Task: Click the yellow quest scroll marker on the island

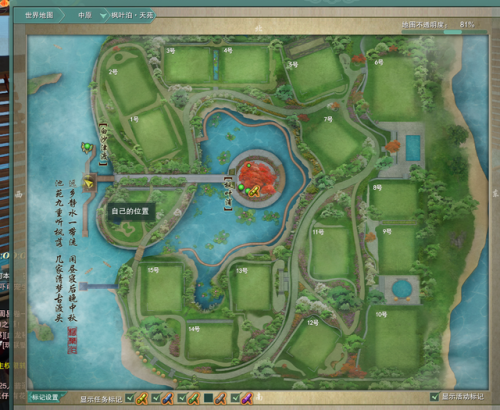Action: pos(254,191)
